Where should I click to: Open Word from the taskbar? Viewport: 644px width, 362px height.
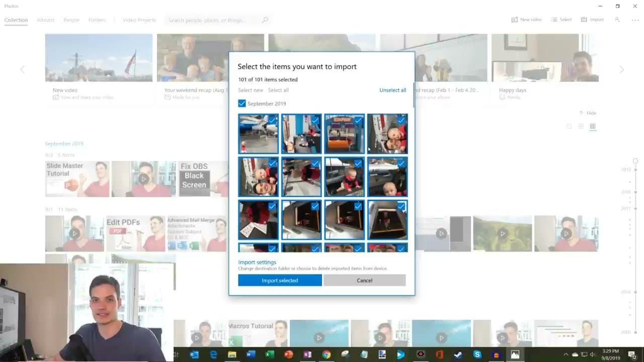[x=251, y=354]
